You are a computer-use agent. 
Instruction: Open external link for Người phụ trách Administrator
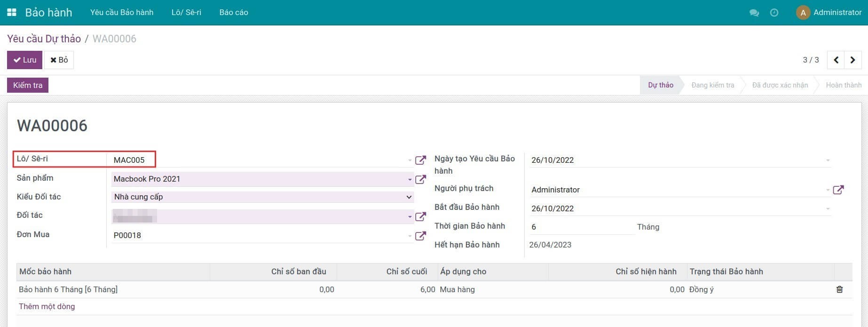point(838,190)
